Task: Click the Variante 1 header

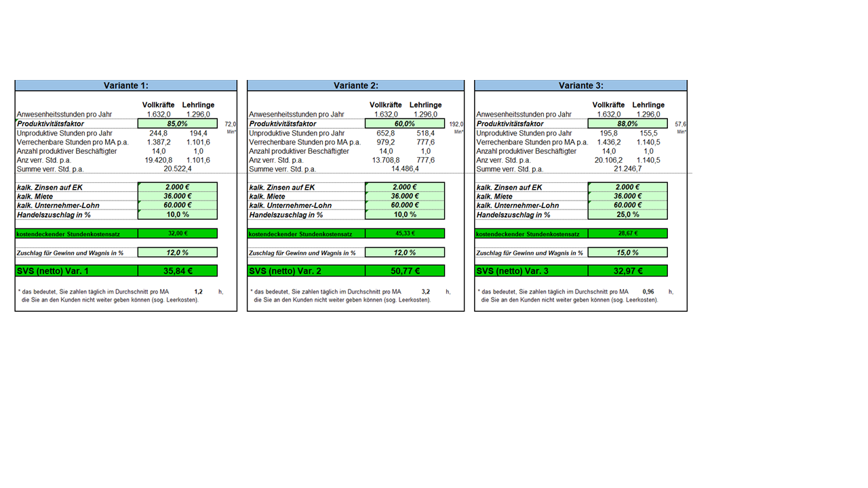Action: pyautogui.click(x=126, y=85)
